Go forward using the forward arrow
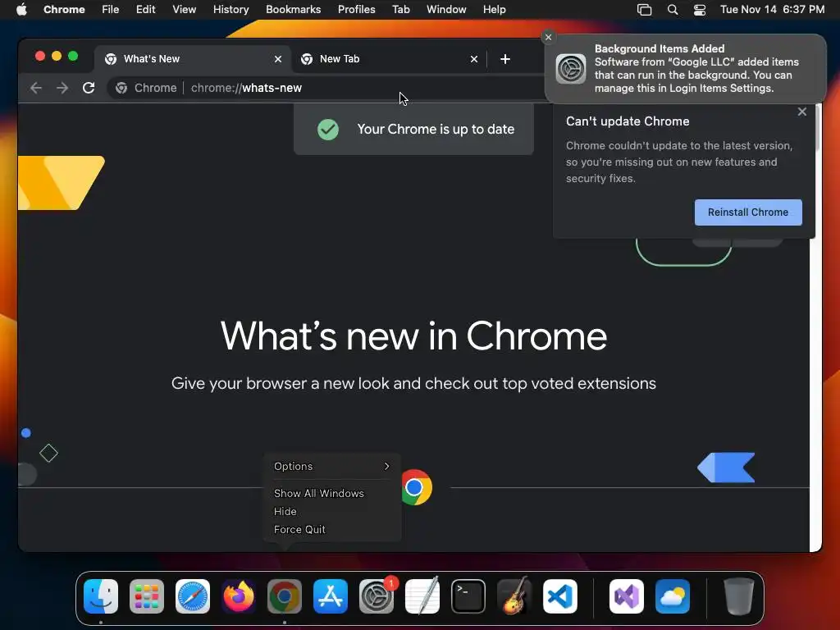This screenshot has height=630, width=840. point(62,88)
